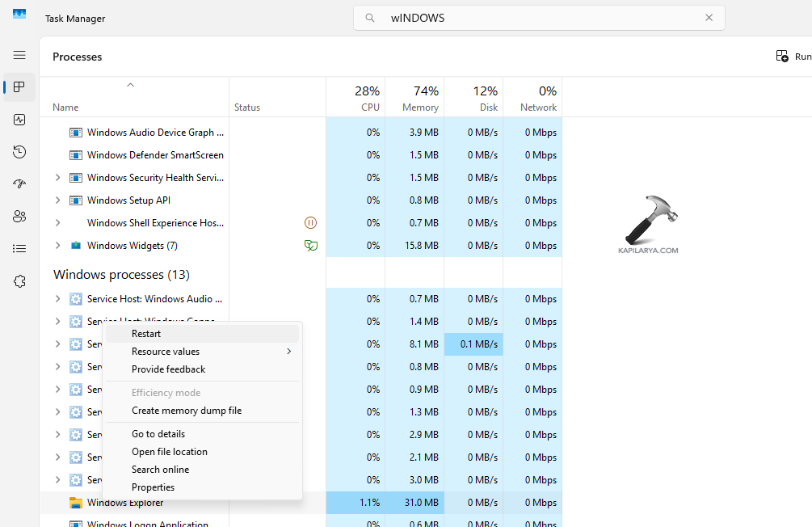
Task: Open the hamburger navigation menu
Action: click(x=19, y=55)
